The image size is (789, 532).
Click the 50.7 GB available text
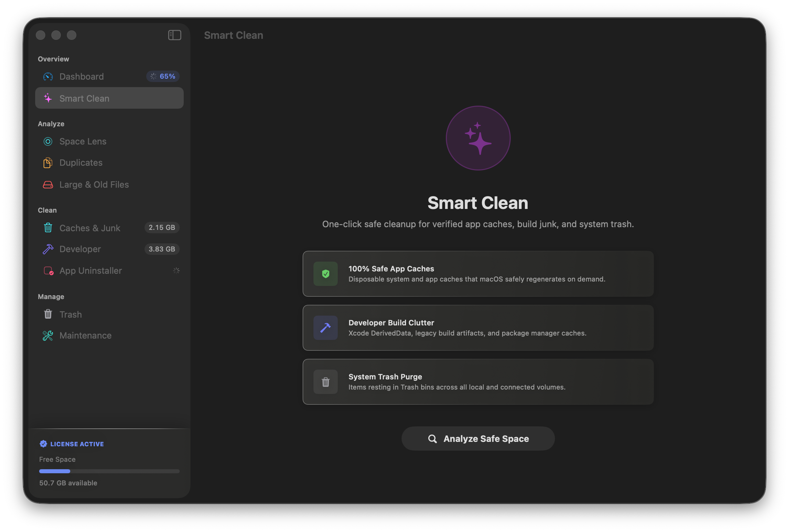pyautogui.click(x=68, y=483)
